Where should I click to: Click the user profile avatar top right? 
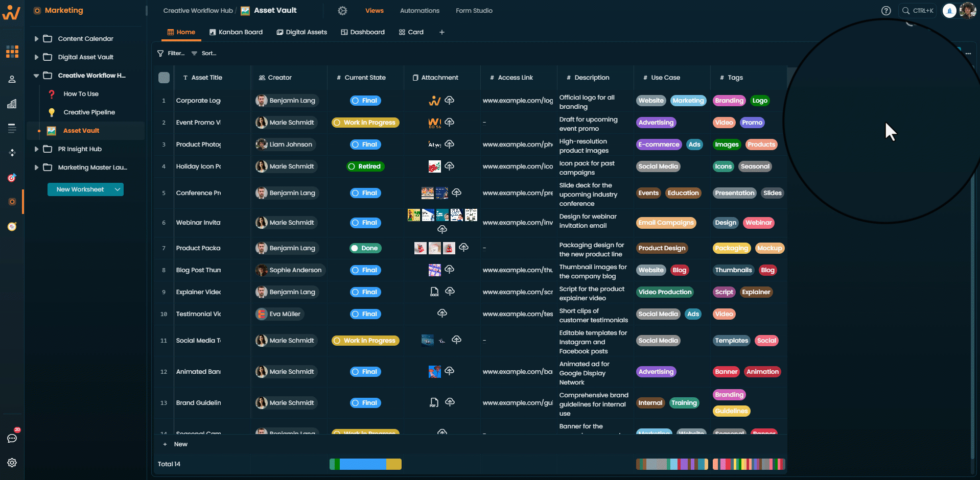pyautogui.click(x=968, y=10)
